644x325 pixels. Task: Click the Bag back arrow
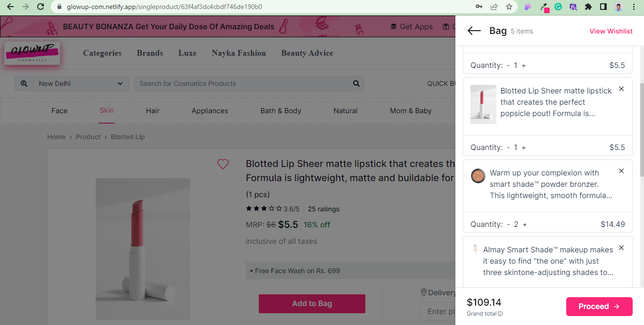[x=474, y=31]
